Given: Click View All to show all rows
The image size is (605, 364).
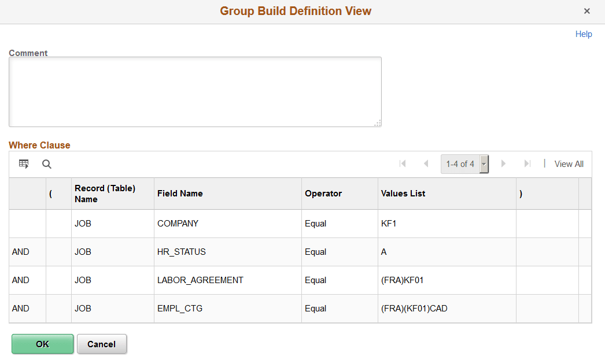Looking at the screenshot, I should pos(569,164).
